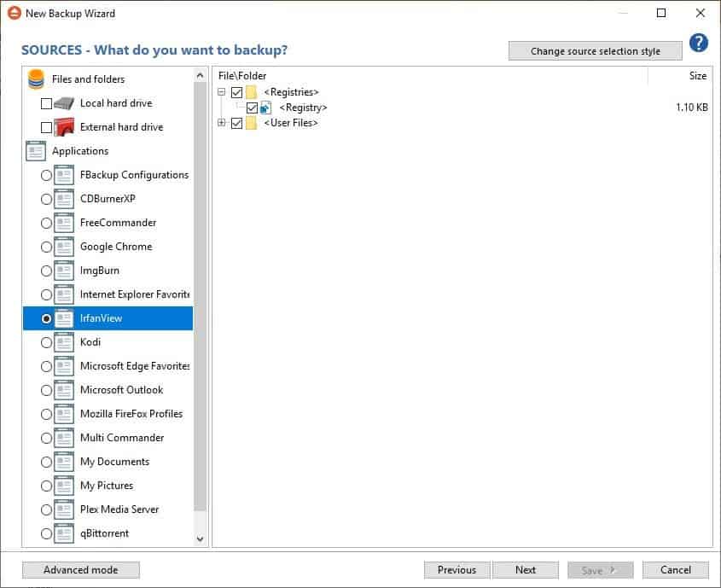This screenshot has height=588, width=721.
Task: Click the ImgBurn application icon
Action: [x=64, y=271]
